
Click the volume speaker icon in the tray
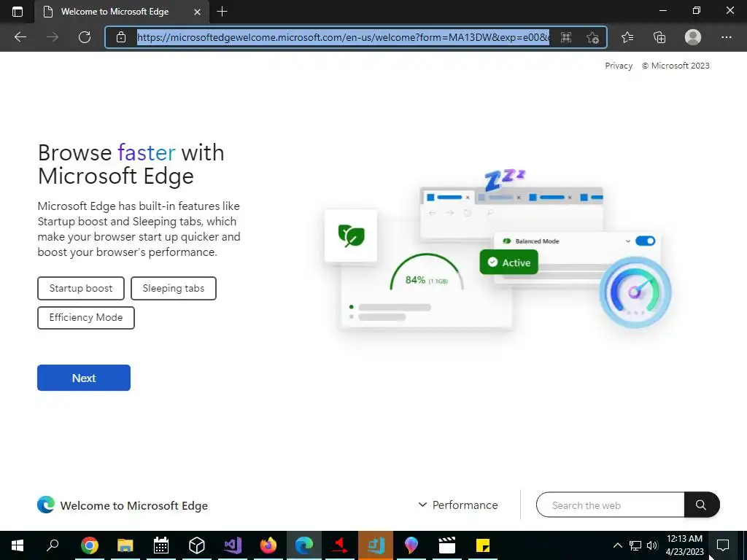click(652, 545)
